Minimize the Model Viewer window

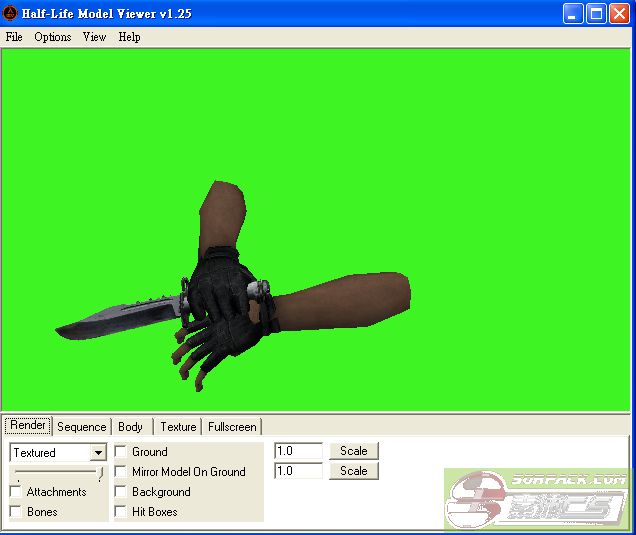[x=573, y=13]
